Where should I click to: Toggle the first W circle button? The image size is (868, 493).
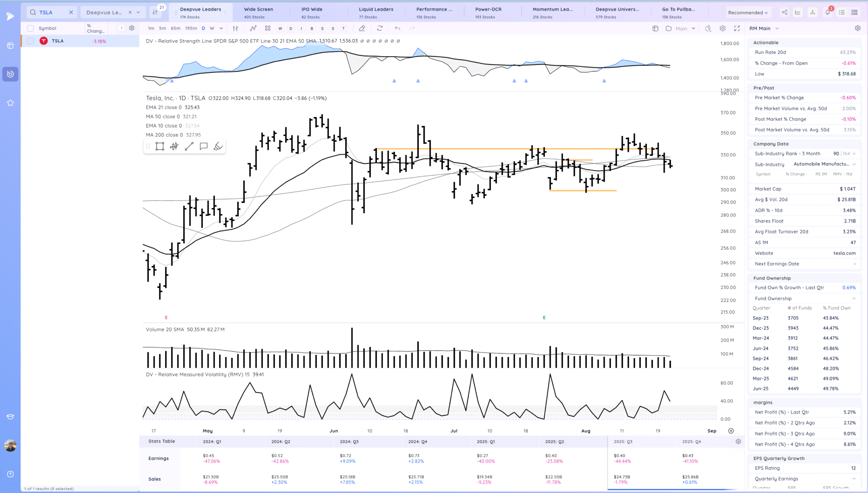(280, 28)
